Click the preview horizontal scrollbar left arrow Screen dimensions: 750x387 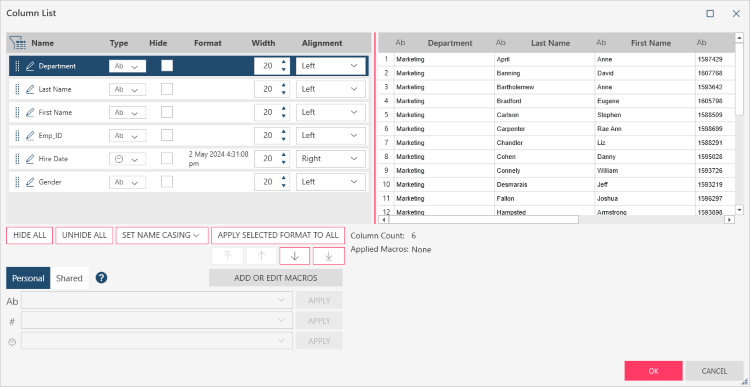[383, 220]
